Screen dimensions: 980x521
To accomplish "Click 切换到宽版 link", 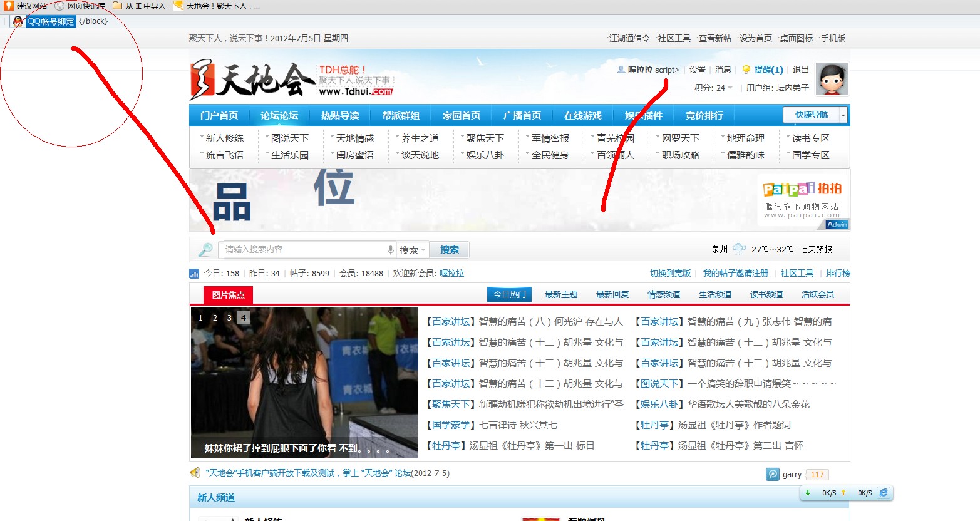I will [670, 273].
